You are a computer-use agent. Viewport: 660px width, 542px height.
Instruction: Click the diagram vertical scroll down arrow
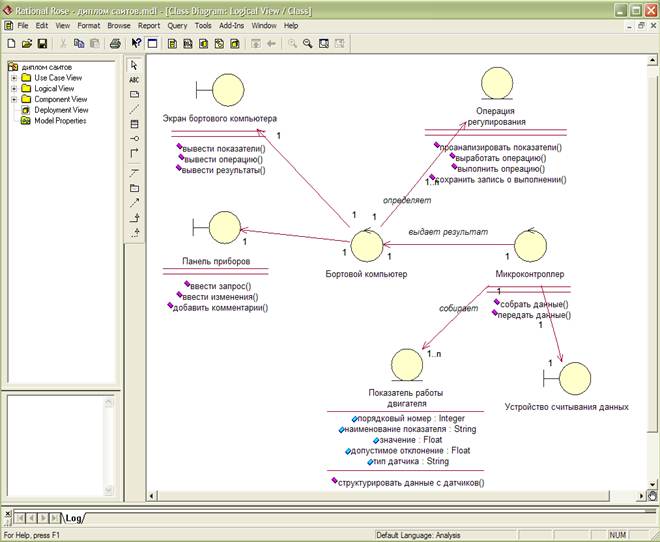coord(652,484)
